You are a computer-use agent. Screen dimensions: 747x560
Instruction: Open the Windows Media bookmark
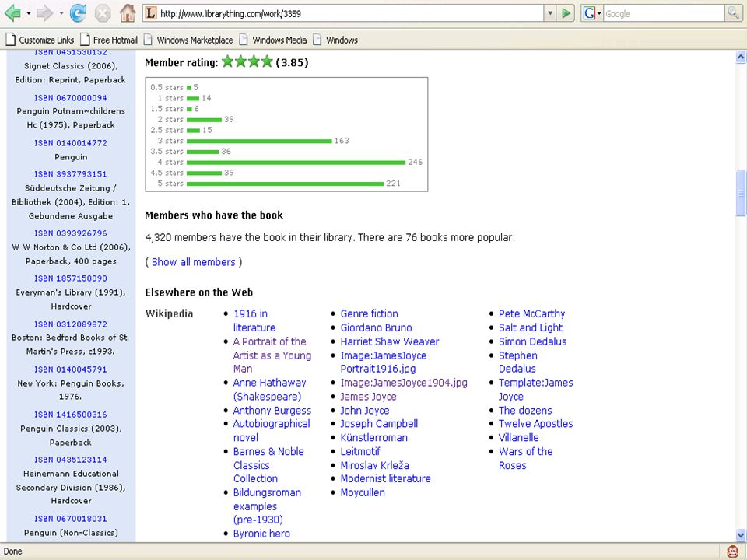[273, 40]
